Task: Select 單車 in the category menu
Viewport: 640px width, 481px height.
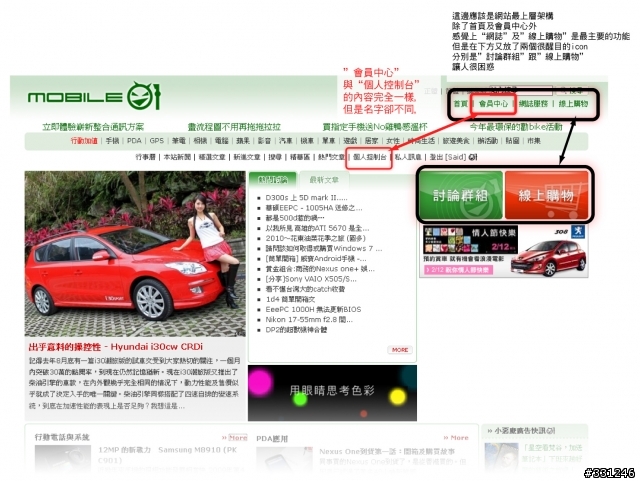Action: (328, 141)
